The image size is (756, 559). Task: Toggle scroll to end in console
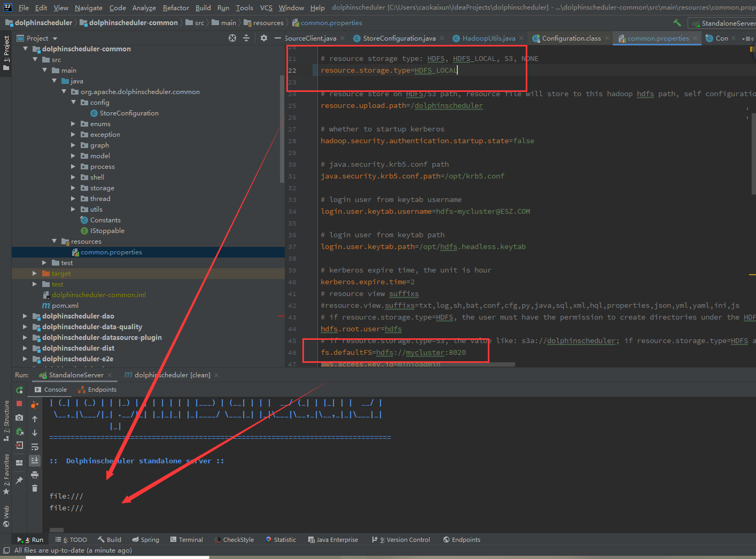click(35, 460)
